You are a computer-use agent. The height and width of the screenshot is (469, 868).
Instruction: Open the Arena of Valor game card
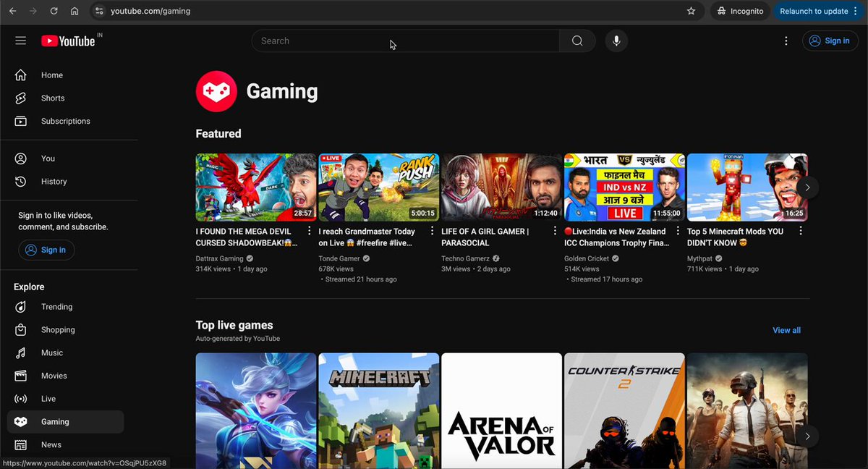pos(502,411)
